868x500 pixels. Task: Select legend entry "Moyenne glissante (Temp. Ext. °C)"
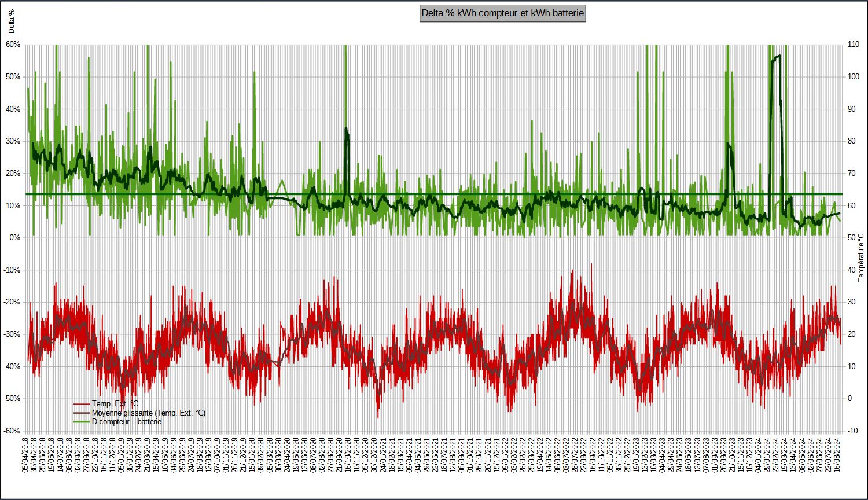(149, 413)
